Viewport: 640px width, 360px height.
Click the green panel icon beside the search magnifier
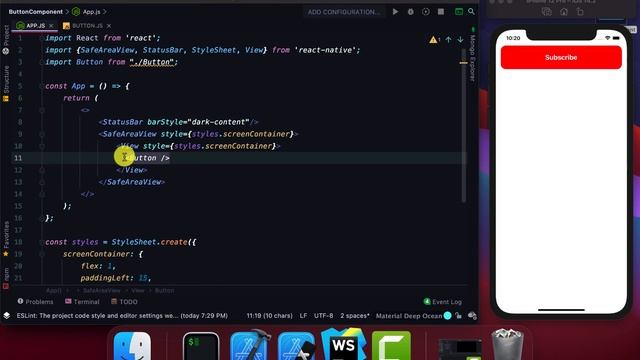[459, 12]
